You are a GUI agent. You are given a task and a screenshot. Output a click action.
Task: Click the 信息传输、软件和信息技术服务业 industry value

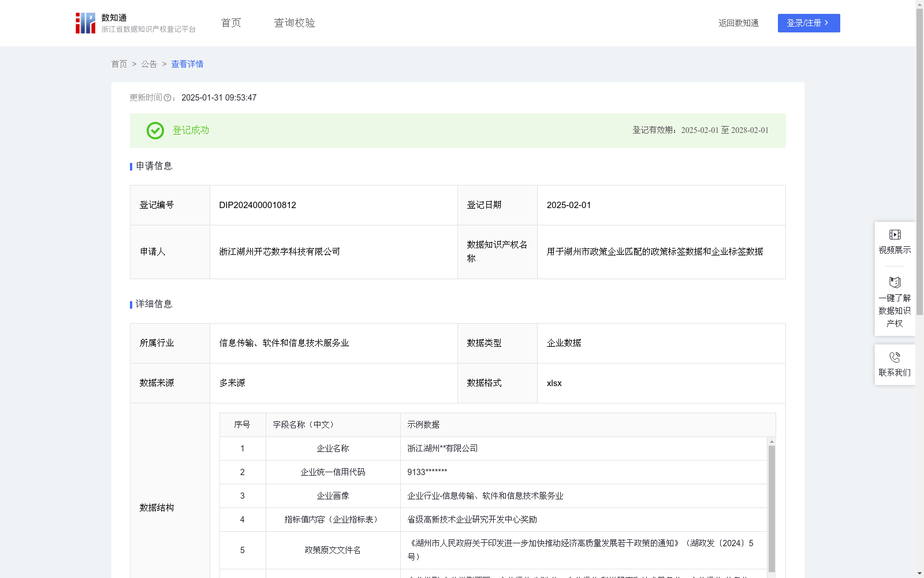[x=284, y=343]
